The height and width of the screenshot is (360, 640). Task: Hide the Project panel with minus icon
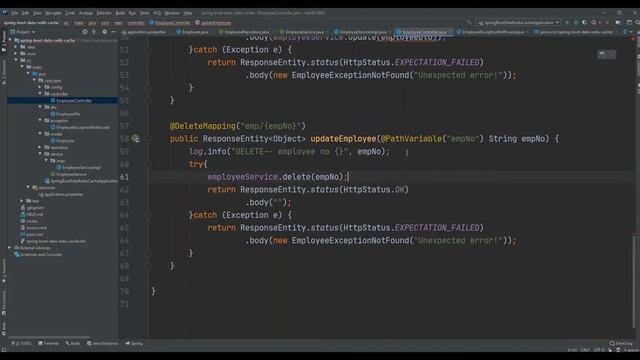[113, 32]
